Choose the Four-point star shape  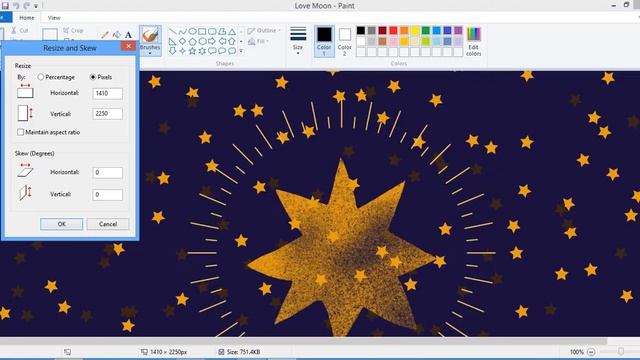tap(182, 51)
